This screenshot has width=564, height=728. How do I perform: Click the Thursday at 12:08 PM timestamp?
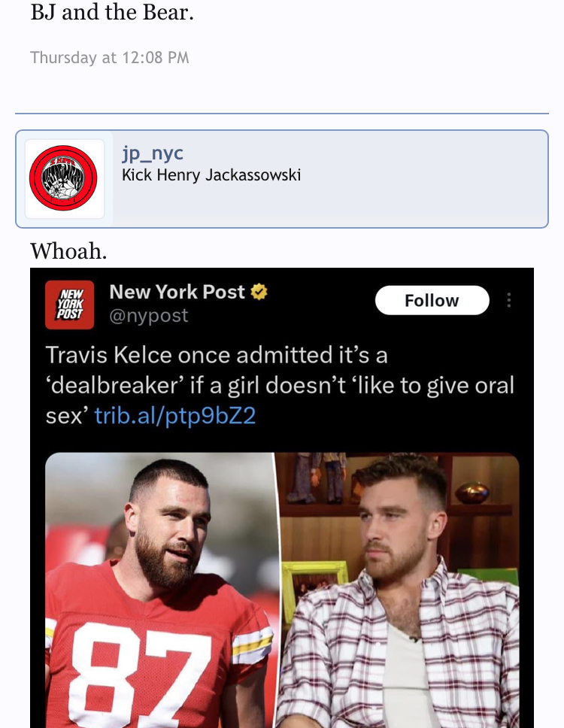click(110, 58)
